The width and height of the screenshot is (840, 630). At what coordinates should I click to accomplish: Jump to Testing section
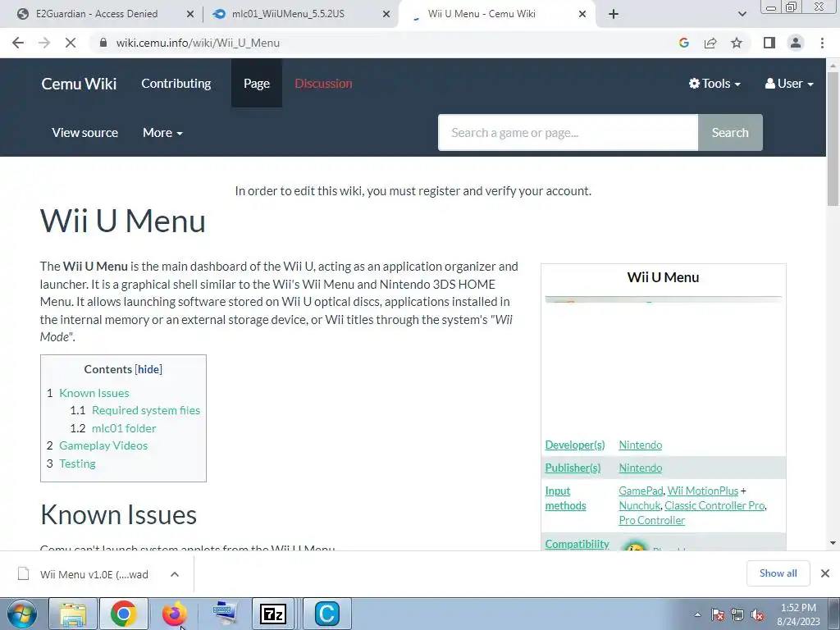coord(77,463)
